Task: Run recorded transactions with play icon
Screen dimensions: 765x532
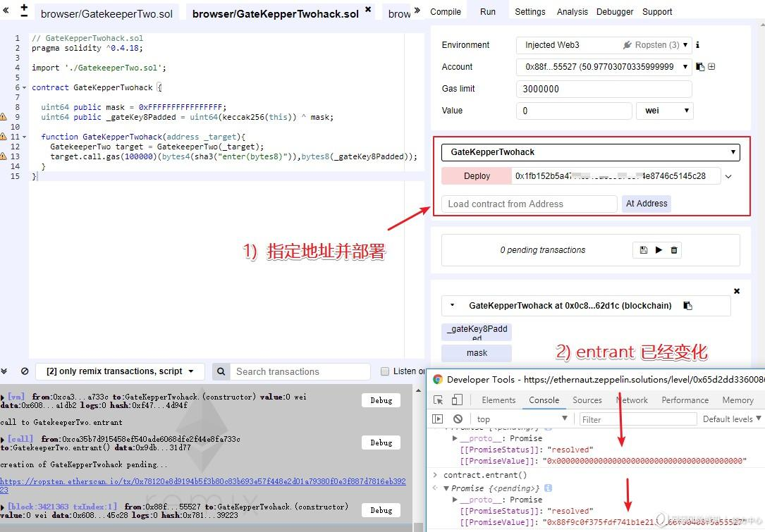Action: (x=659, y=249)
